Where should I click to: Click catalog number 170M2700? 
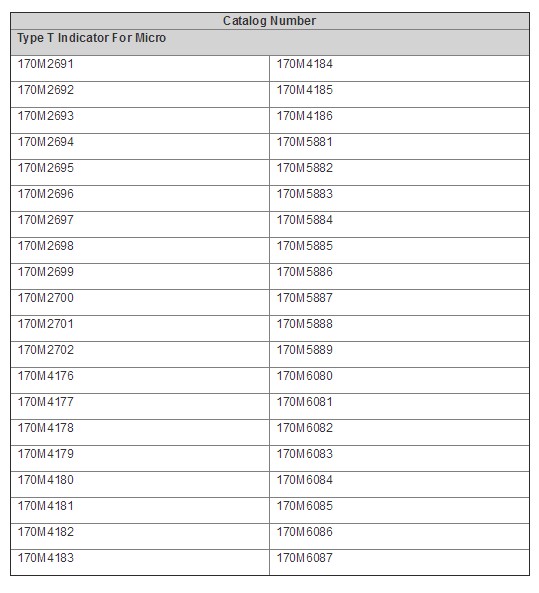[46, 298]
